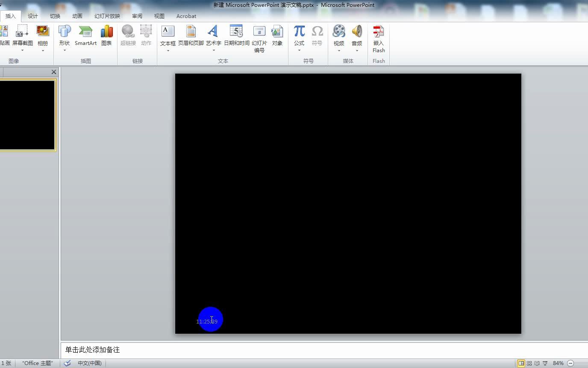Expand the 屏幕截图 dropdown arrow

[22, 50]
